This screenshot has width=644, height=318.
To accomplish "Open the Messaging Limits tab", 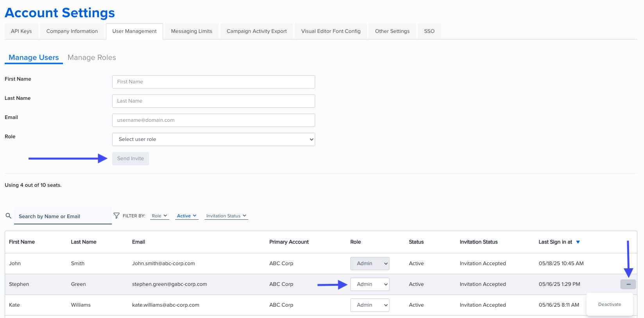I will [x=192, y=31].
